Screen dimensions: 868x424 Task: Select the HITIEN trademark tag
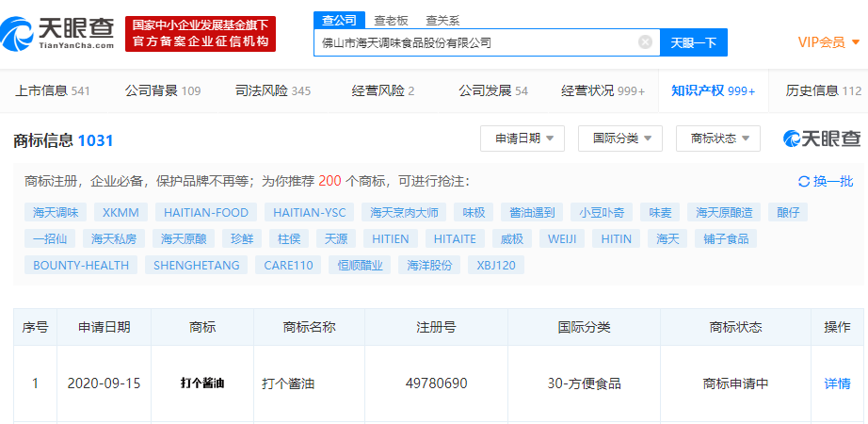point(391,239)
